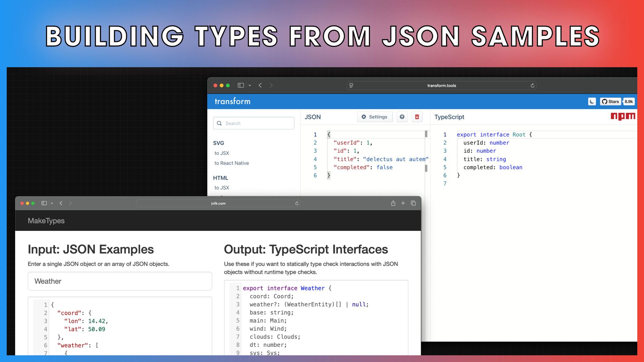Image resolution: width=644 pixels, height=362 pixels.
Task: Open JSON Settings button
Action: 374,117
